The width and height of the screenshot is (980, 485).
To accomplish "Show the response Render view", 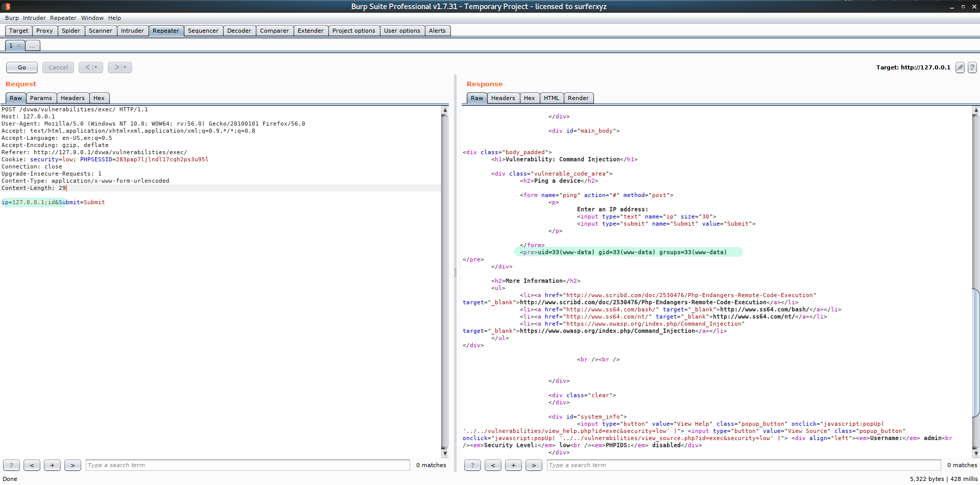I will (579, 98).
